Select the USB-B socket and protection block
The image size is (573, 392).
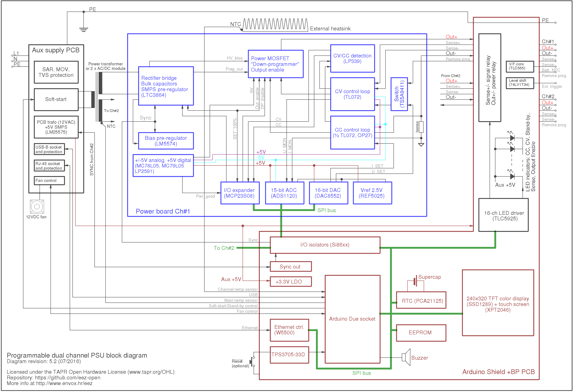pyautogui.click(x=49, y=149)
